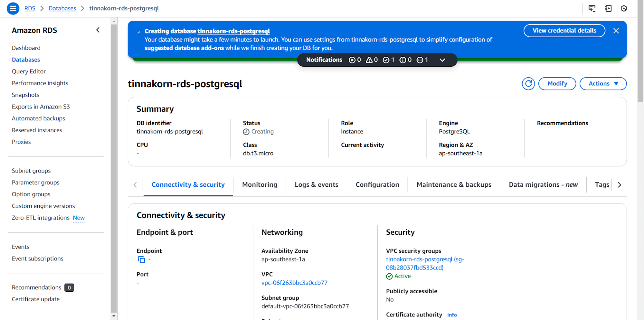
Task: Open the Configuration tab
Action: tap(377, 185)
